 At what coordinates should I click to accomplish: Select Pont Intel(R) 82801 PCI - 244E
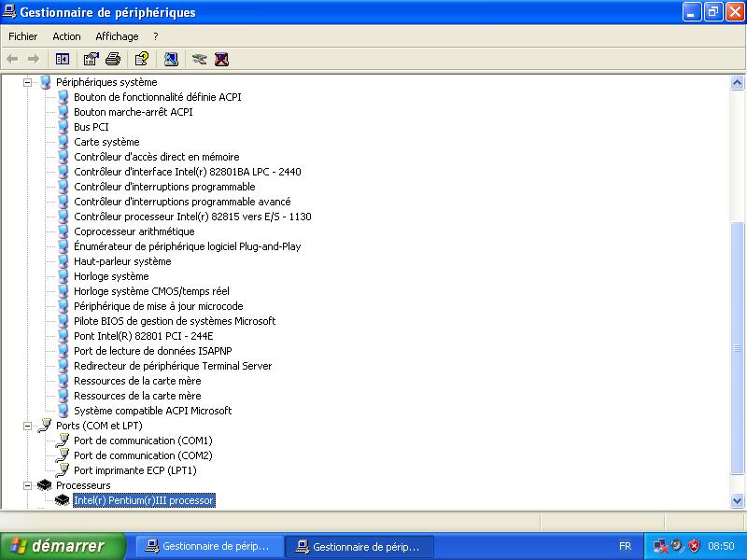pyautogui.click(x=144, y=336)
